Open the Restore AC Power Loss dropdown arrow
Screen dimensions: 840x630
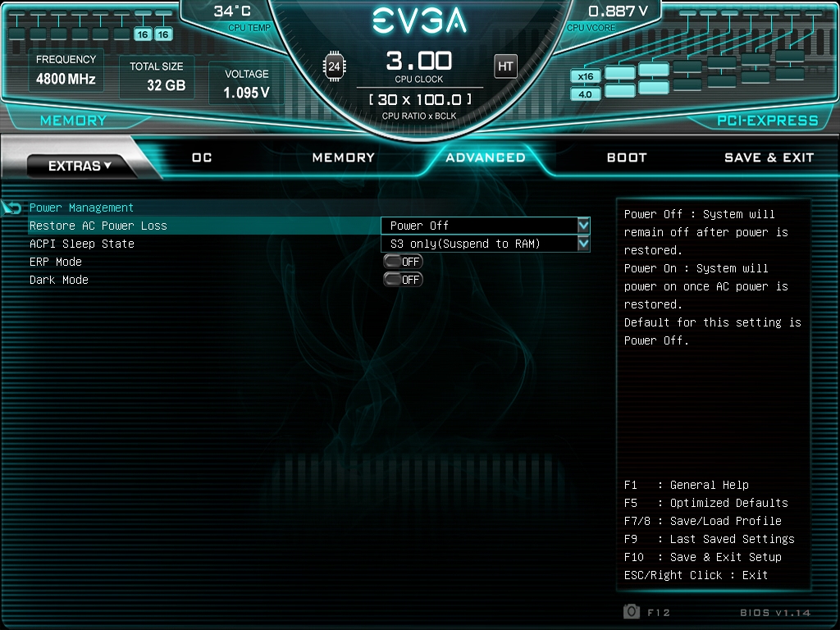(x=583, y=226)
